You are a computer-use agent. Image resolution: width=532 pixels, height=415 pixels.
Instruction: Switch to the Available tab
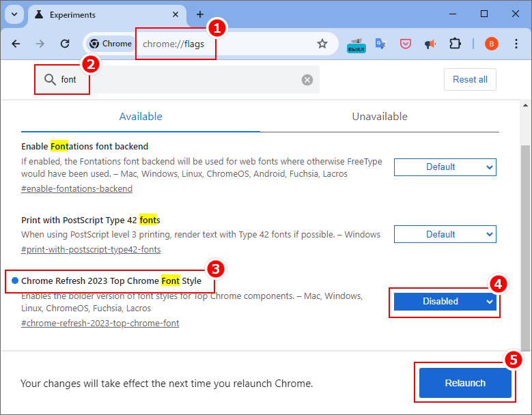click(x=141, y=116)
